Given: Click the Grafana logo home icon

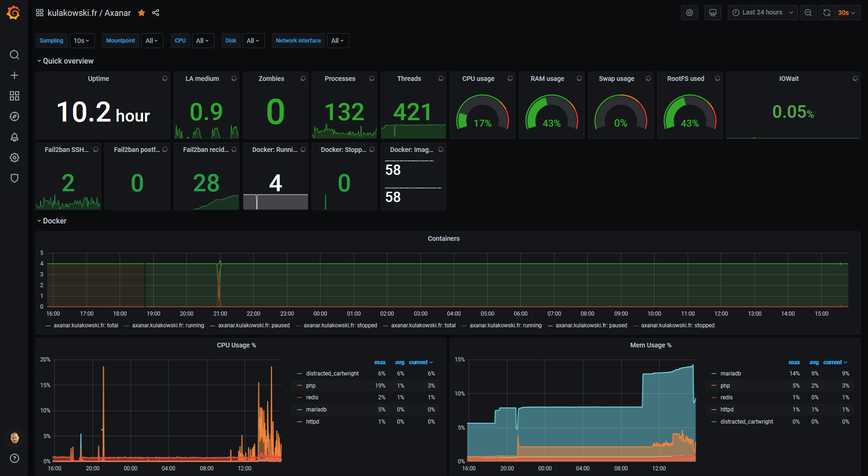Looking at the screenshot, I should (14, 13).
